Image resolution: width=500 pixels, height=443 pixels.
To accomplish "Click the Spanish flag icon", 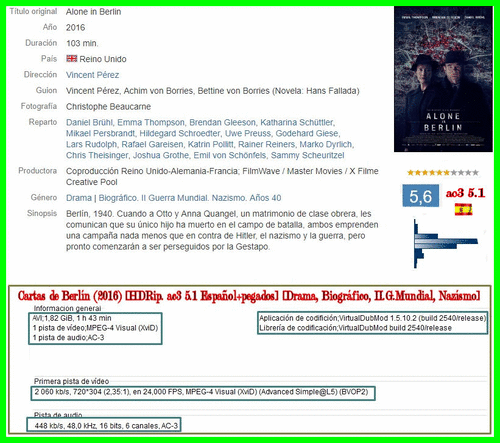I will pyautogui.click(x=463, y=210).
